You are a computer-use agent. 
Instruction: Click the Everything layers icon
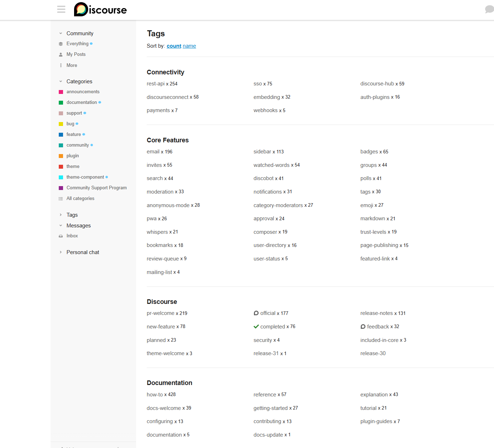click(x=61, y=44)
